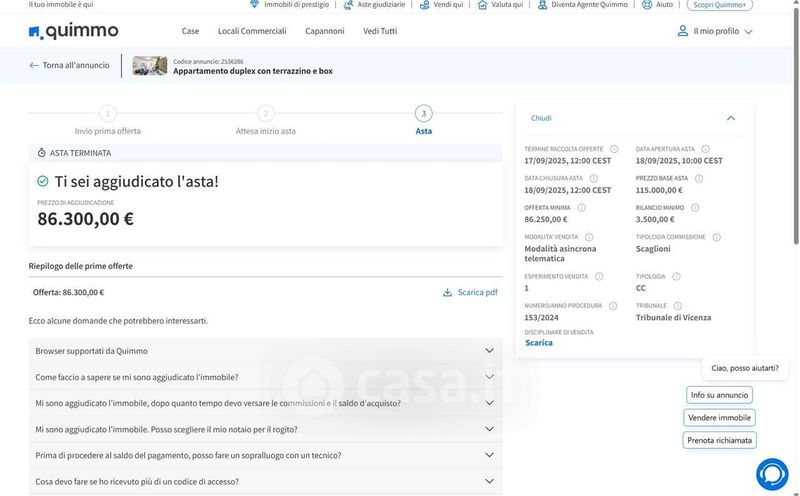Click the apartment listing thumbnail
Viewport: 800px width, 496px height.
150,66
